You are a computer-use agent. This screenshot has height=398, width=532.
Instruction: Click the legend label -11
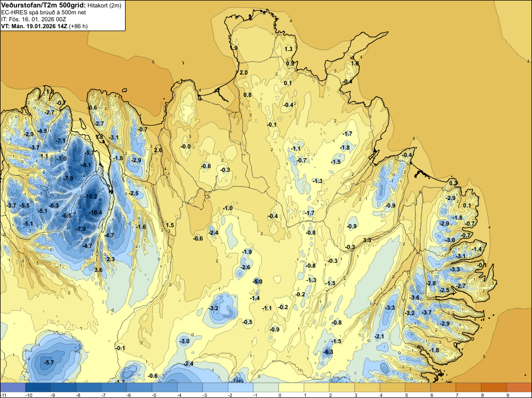click(3, 395)
